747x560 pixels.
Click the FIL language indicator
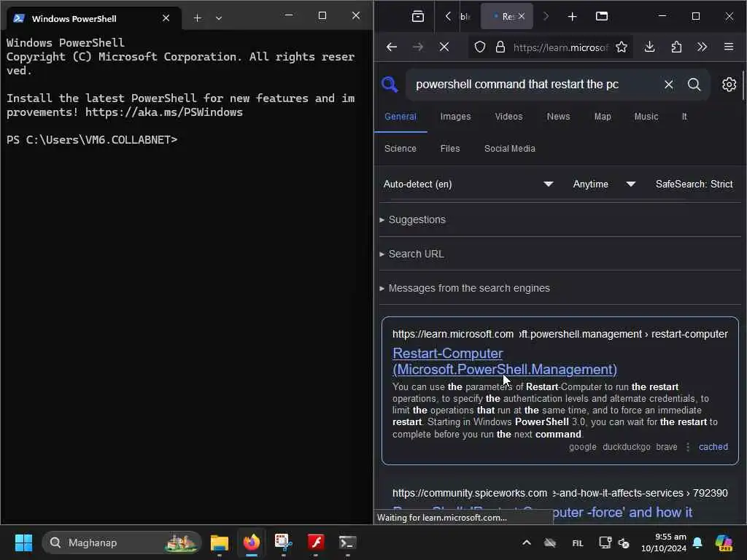pos(578,542)
